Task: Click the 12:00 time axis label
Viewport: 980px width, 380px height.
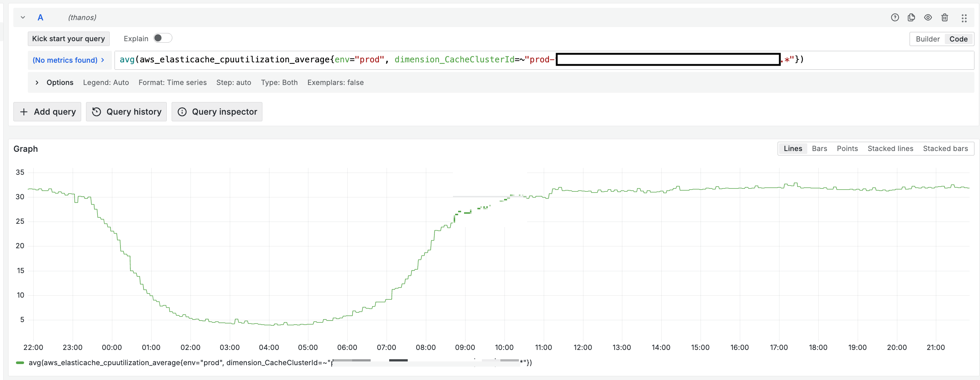Action: [583, 348]
